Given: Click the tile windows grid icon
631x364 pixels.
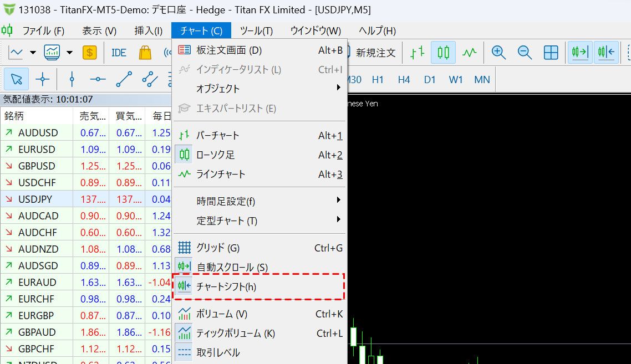Looking at the screenshot, I should tap(551, 53).
